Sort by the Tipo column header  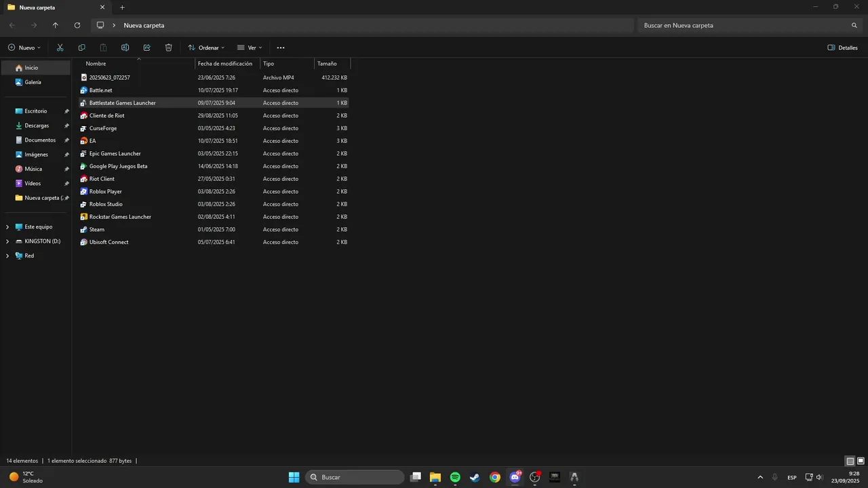click(x=288, y=64)
